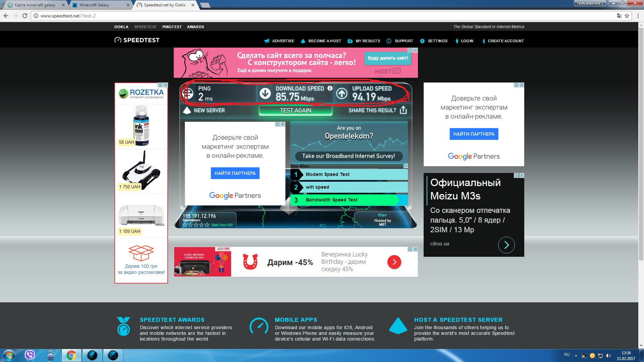644x362 pixels.
Task: Click HOST A SPEEDTEST SERVER heading
Action: (458, 320)
